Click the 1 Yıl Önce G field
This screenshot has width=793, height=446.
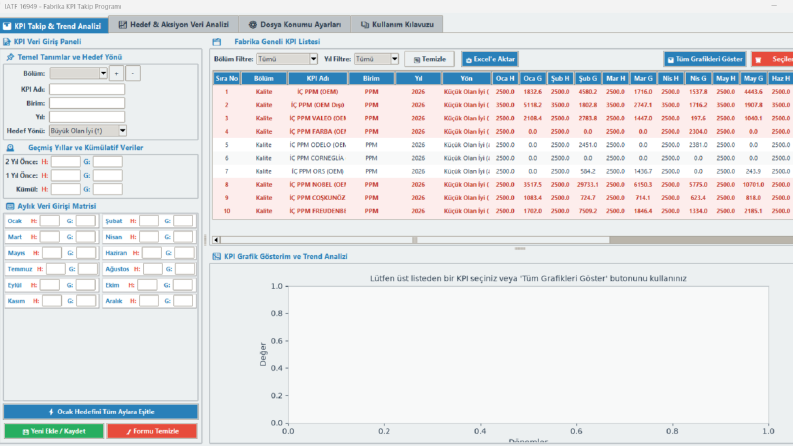107,175
